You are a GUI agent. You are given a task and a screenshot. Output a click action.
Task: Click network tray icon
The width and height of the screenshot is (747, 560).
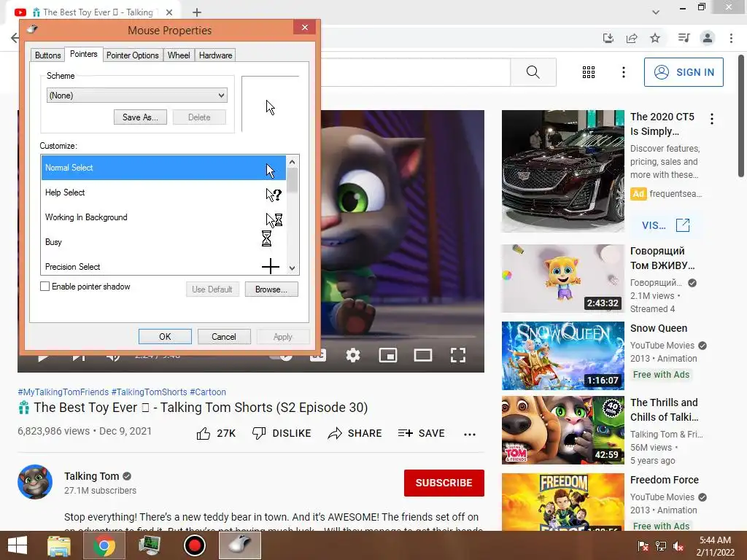click(661, 546)
